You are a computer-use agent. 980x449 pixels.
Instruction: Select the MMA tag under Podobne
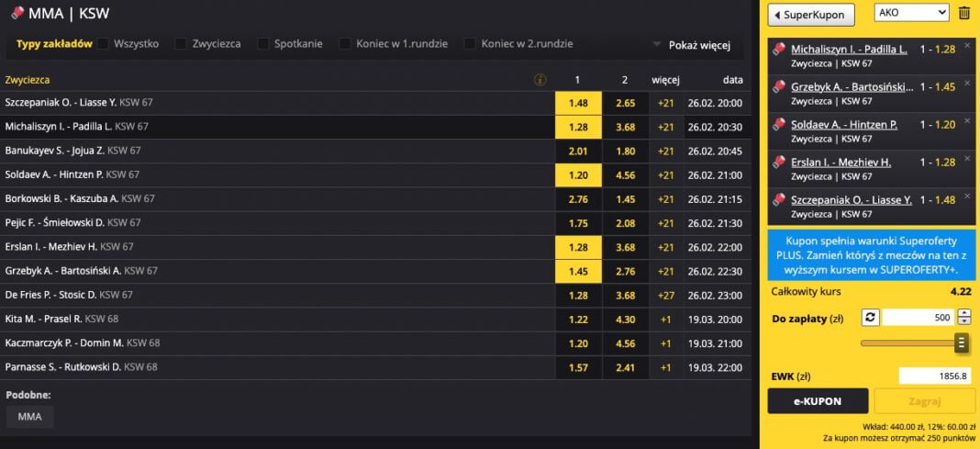point(30,417)
